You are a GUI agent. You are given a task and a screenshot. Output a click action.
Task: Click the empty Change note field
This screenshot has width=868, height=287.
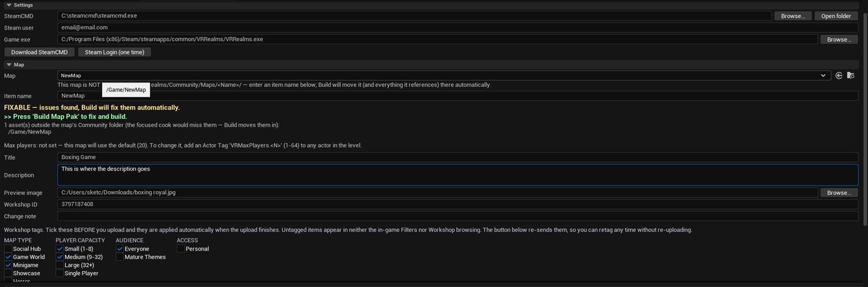point(458,216)
